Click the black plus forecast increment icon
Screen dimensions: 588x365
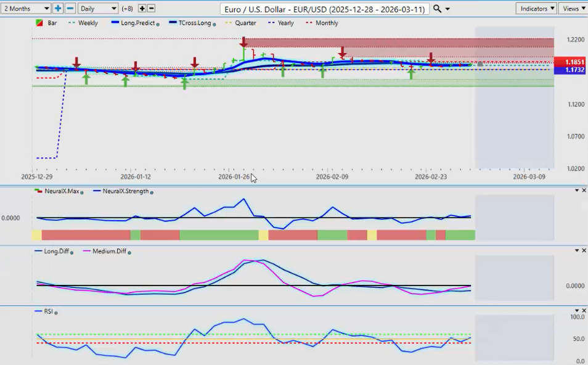[142, 9]
